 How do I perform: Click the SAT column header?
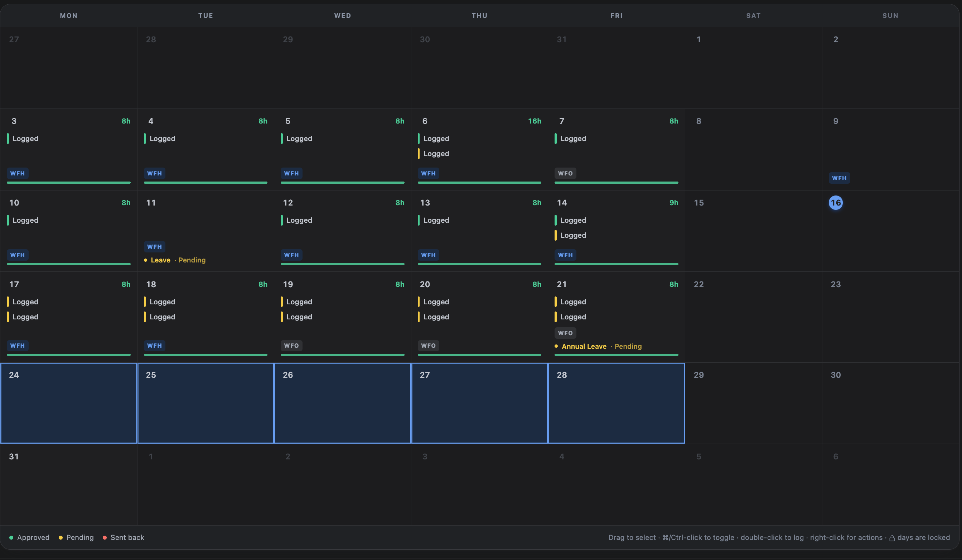pyautogui.click(x=753, y=16)
